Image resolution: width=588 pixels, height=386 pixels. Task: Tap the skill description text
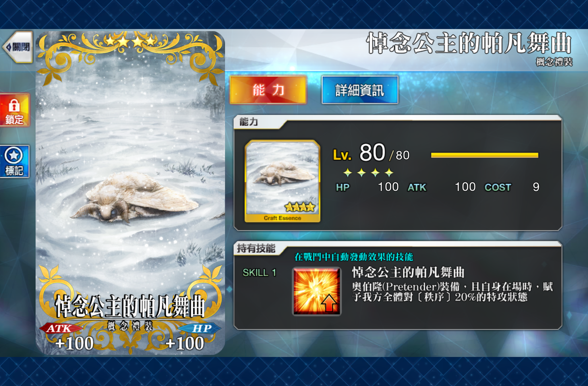(452, 292)
